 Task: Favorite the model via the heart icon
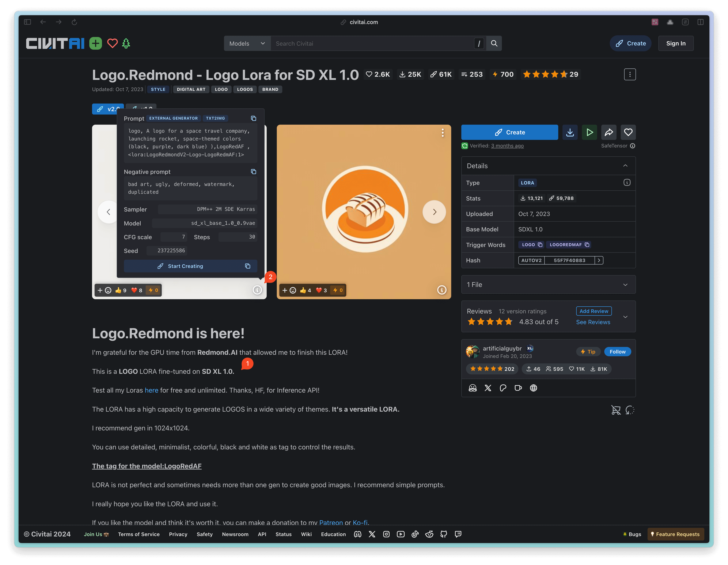(628, 132)
